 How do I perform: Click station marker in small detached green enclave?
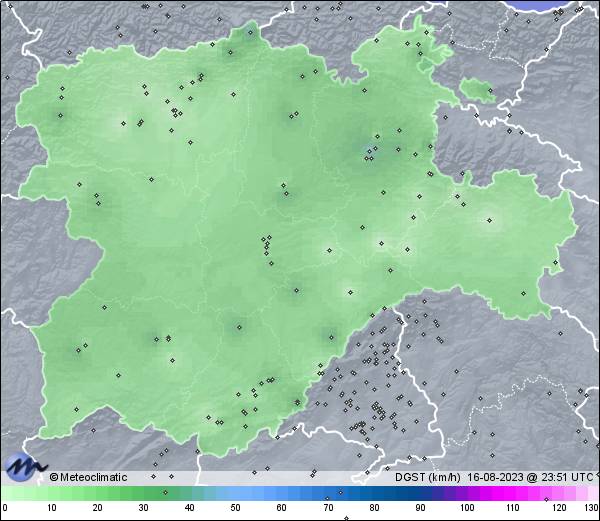[490, 90]
